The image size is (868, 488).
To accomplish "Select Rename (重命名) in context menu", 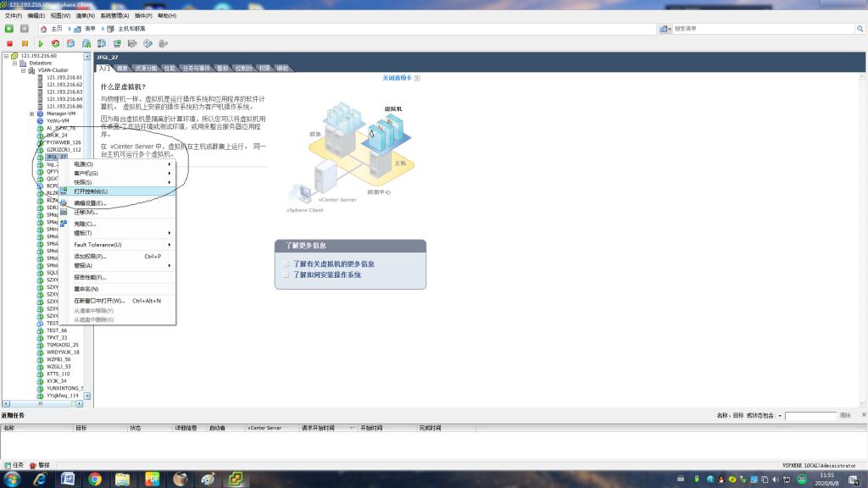I will (x=117, y=289).
